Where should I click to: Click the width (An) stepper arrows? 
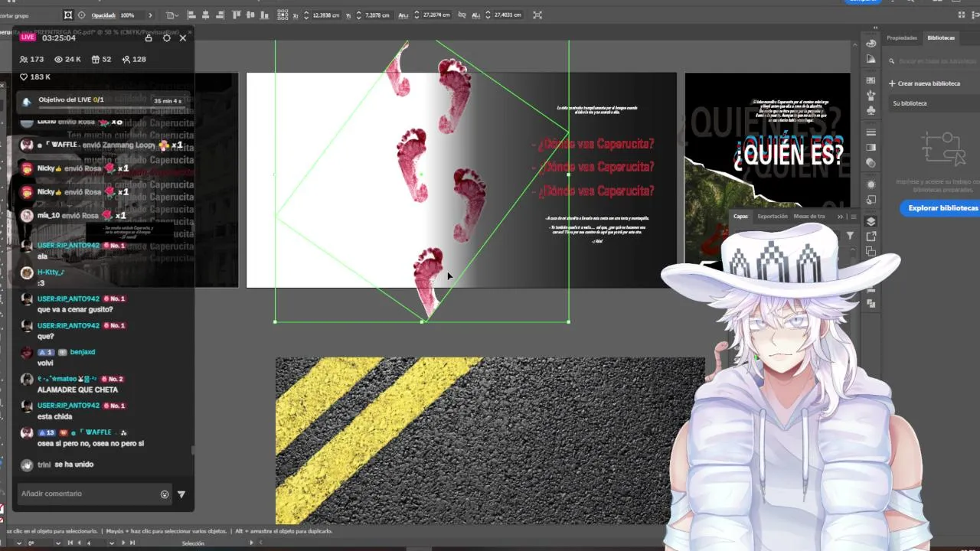(416, 15)
